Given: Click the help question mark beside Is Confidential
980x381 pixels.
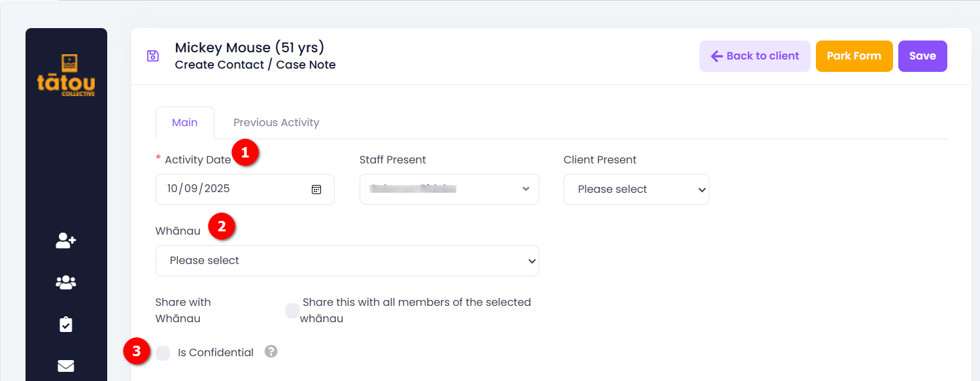Looking at the screenshot, I should [x=271, y=352].
